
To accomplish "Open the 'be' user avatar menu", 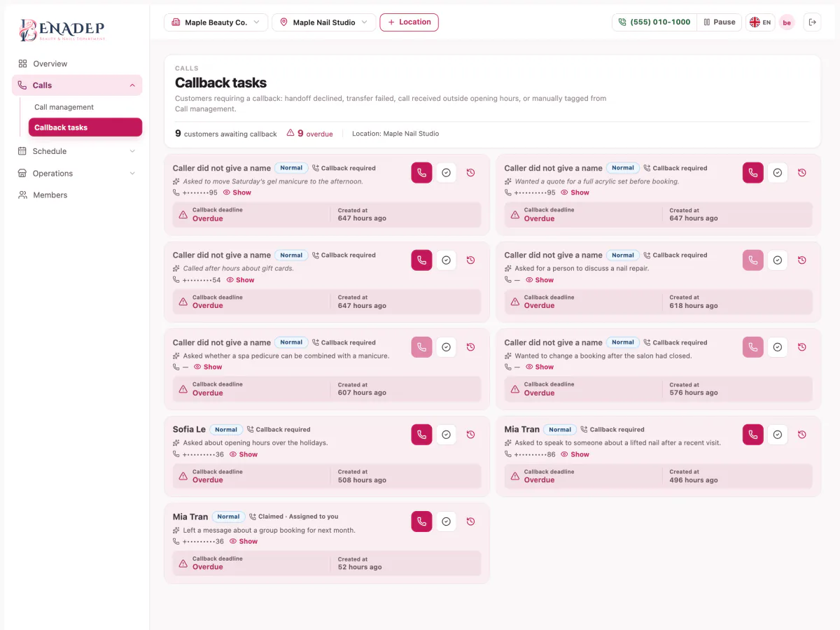I will 787,22.
